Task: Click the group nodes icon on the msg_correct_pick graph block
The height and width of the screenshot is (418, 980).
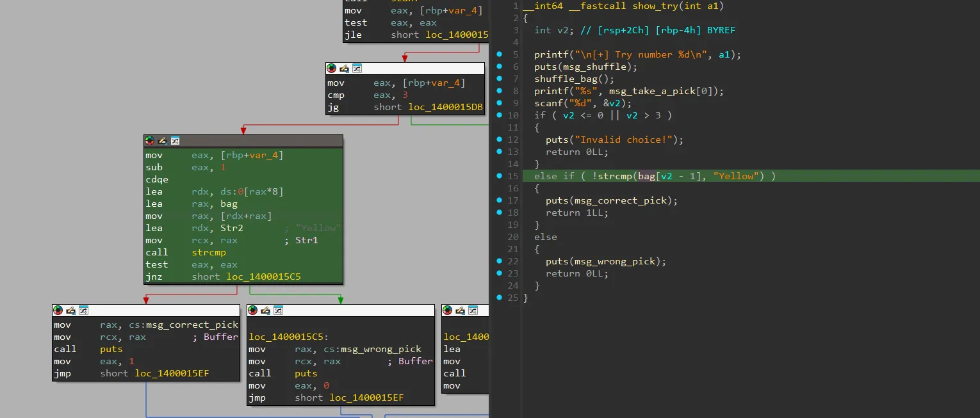Action: tap(83, 310)
